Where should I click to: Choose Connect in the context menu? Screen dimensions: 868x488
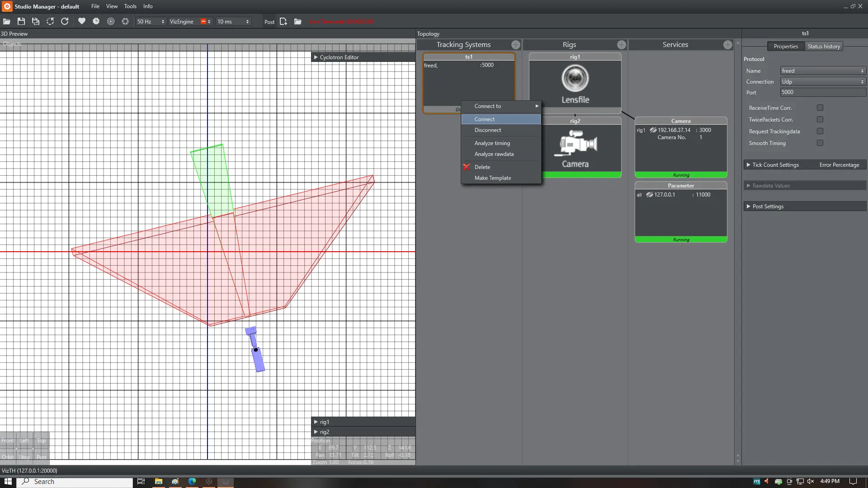tap(484, 119)
